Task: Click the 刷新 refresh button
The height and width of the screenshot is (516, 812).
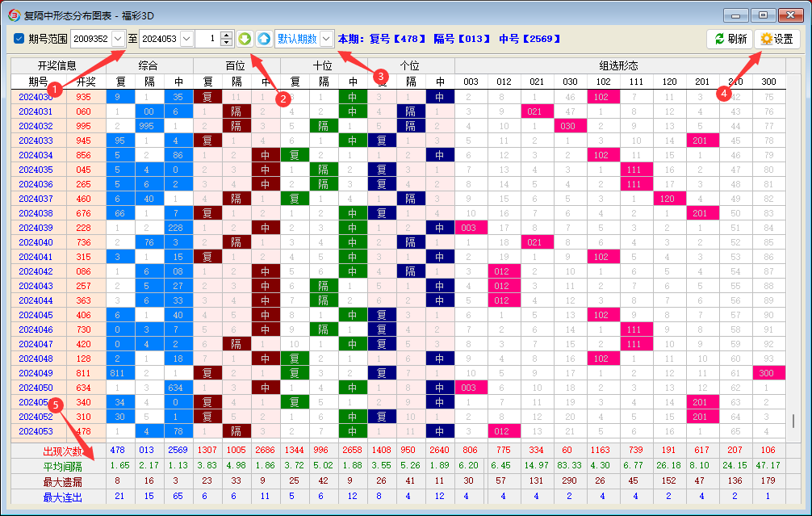Action: click(x=729, y=39)
